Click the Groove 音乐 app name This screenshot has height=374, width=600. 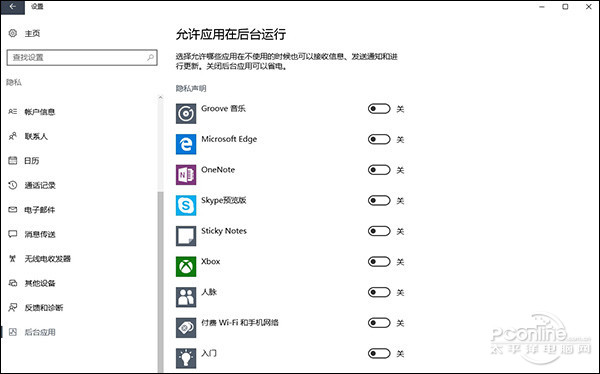pos(223,109)
